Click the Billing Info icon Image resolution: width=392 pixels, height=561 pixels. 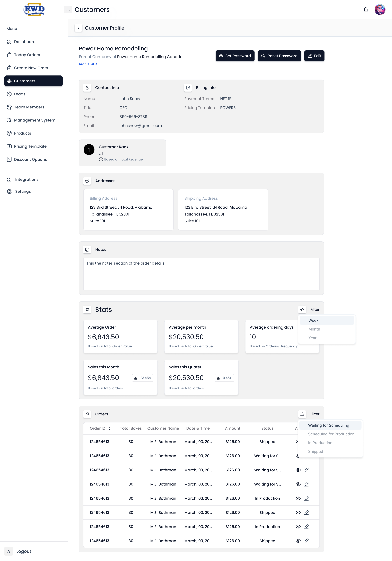188,88
